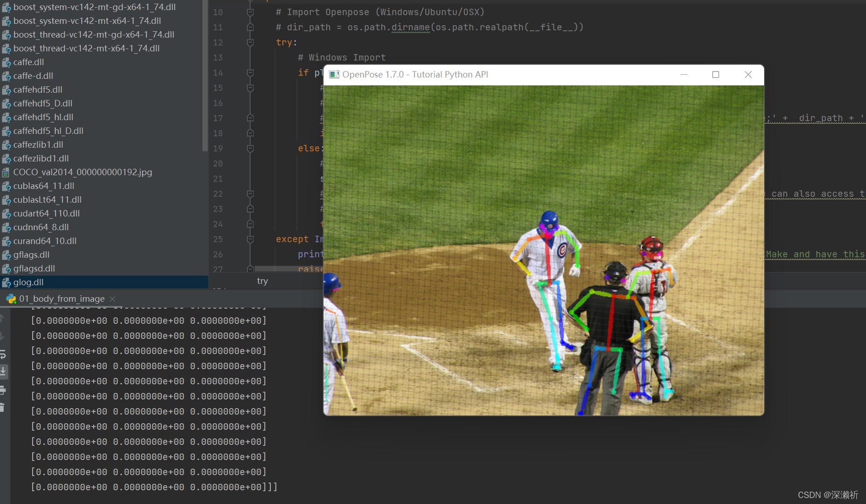The image size is (866, 504).
Task: Collapse the try block at line 12
Action: (x=250, y=42)
